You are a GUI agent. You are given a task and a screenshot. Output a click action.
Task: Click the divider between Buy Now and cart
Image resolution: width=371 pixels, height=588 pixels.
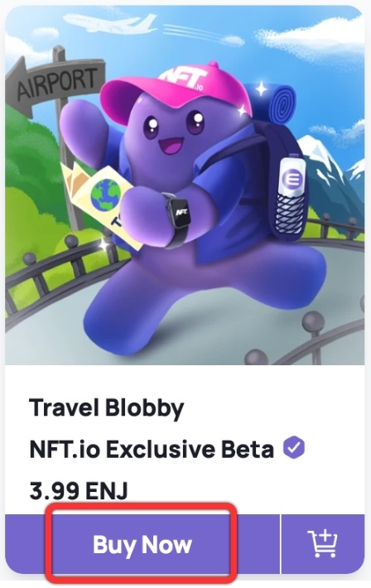tap(281, 544)
